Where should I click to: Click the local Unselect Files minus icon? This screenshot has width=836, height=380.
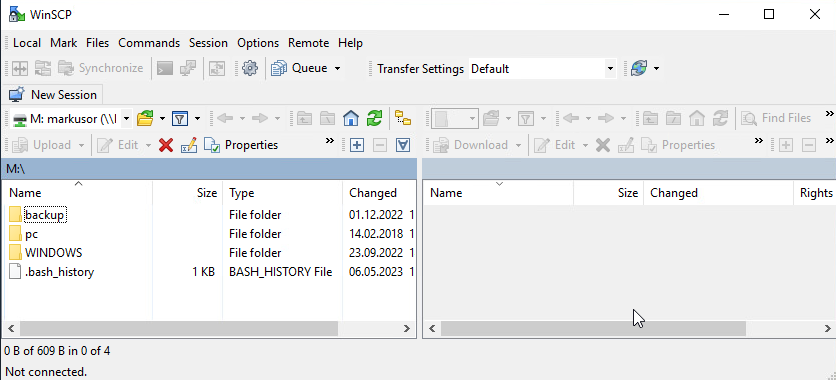pyautogui.click(x=380, y=145)
